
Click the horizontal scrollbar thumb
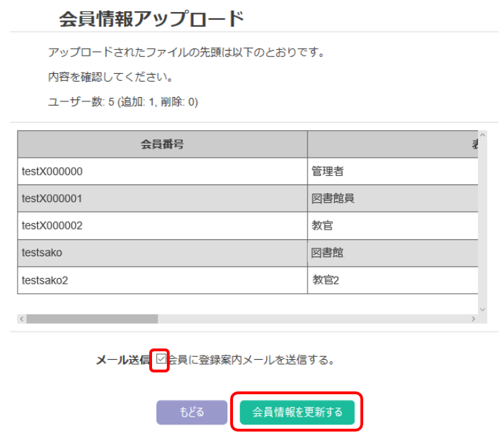pyautogui.click(x=92, y=319)
